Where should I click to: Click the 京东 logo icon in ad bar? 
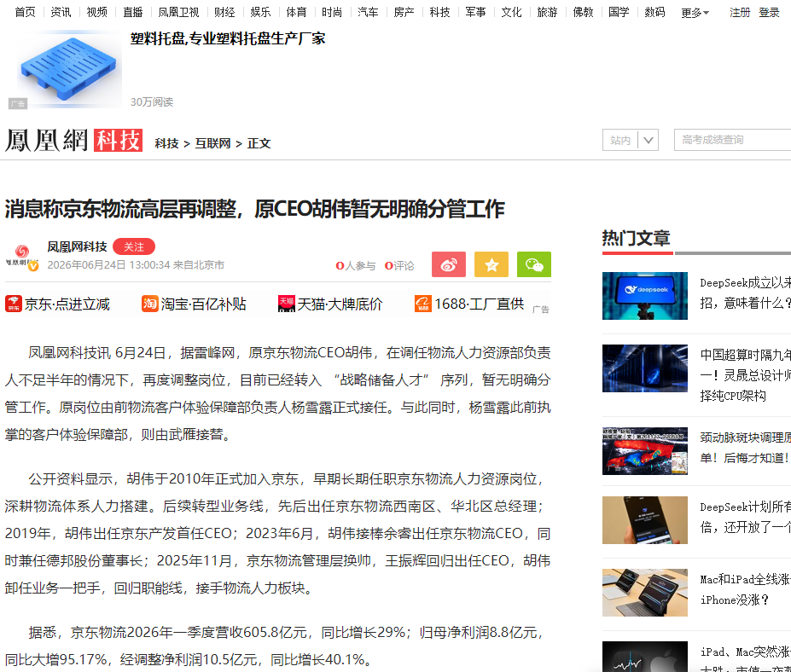point(14,304)
